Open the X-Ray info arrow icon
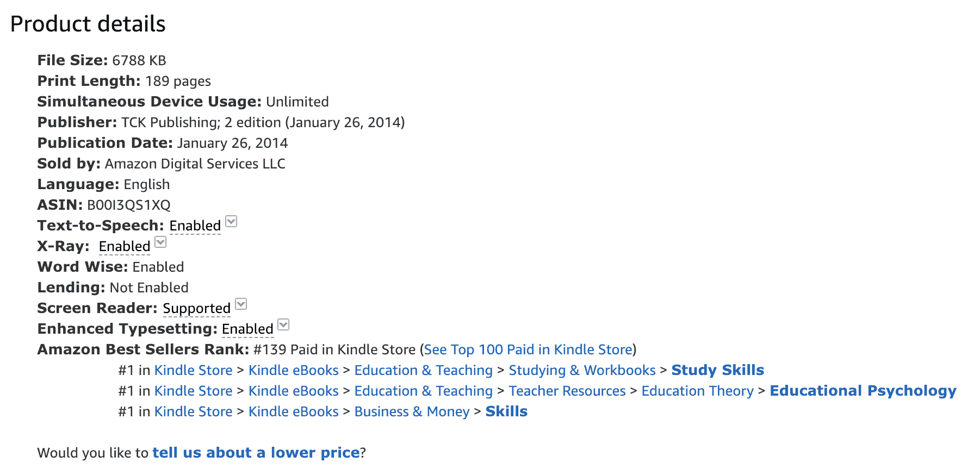This screenshot has width=980, height=475. click(160, 242)
